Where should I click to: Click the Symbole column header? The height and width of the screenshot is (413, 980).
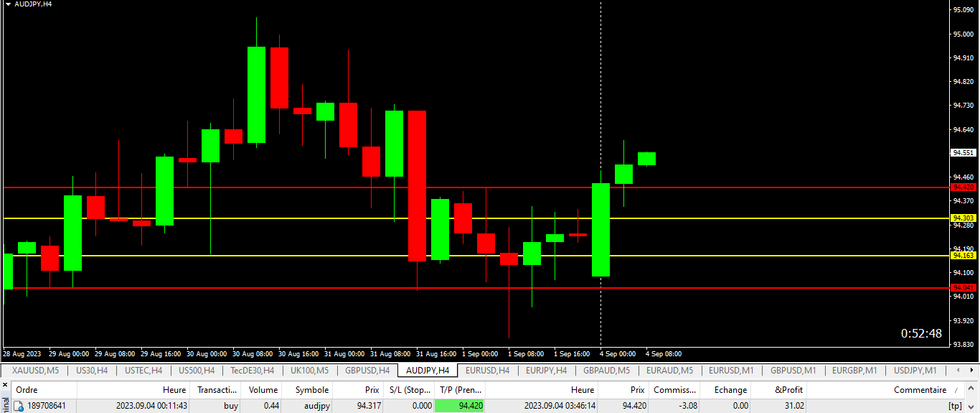pos(308,390)
